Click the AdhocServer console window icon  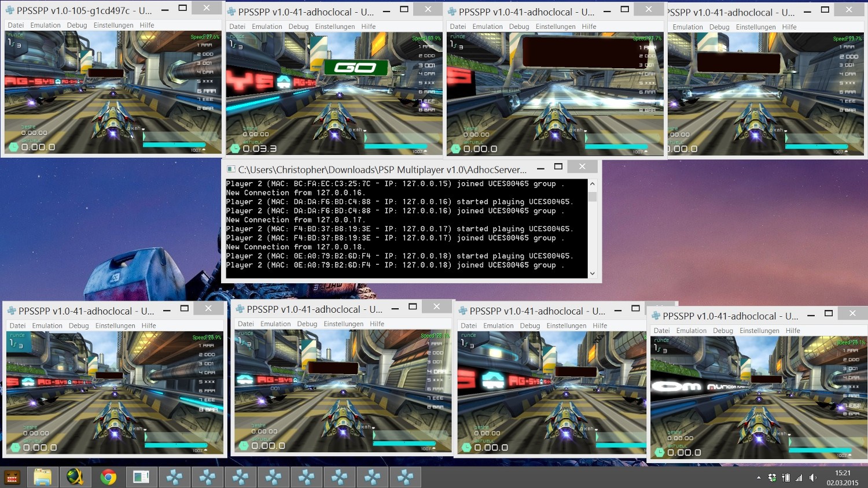click(x=231, y=169)
